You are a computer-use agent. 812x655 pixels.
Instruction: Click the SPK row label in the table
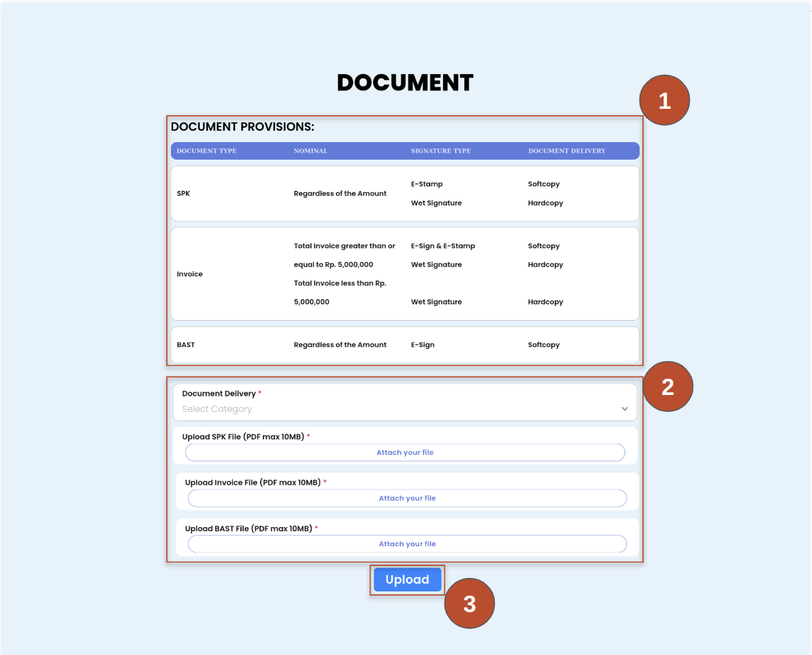(183, 194)
